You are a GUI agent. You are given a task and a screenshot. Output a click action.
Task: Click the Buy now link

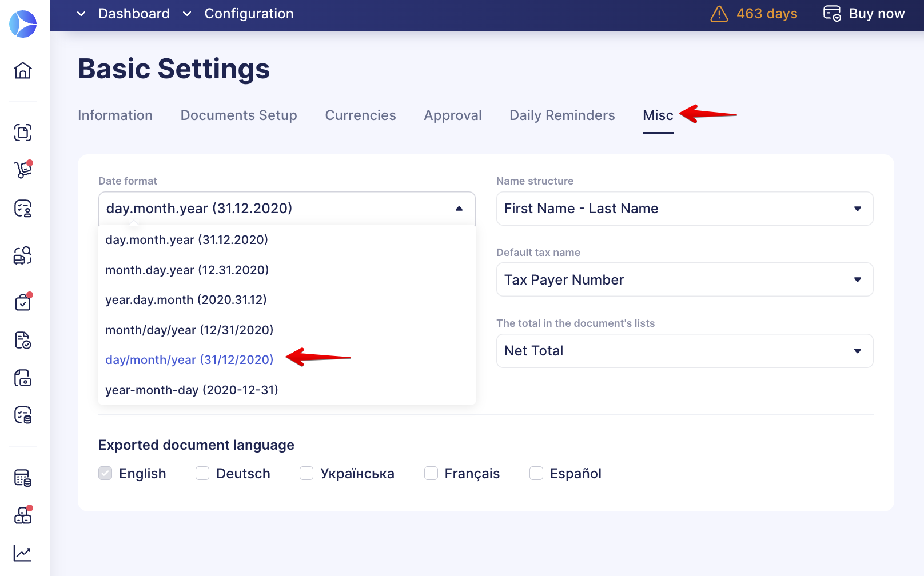click(877, 14)
